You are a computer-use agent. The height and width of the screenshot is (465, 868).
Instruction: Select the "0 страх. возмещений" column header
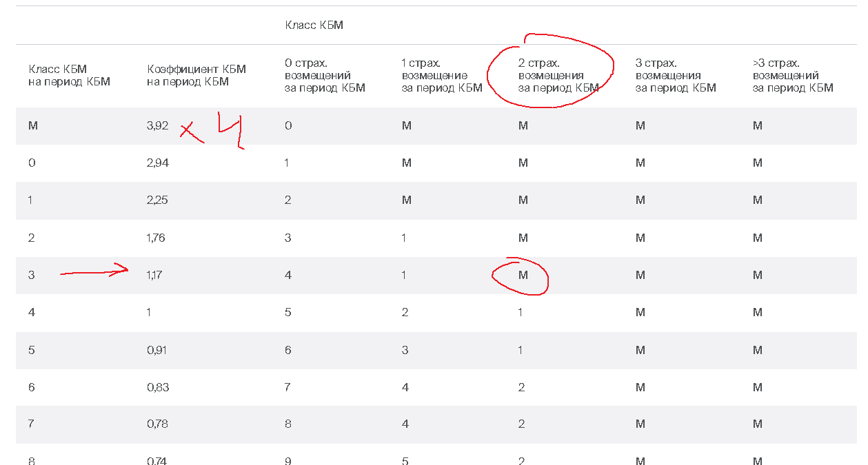click(325, 76)
